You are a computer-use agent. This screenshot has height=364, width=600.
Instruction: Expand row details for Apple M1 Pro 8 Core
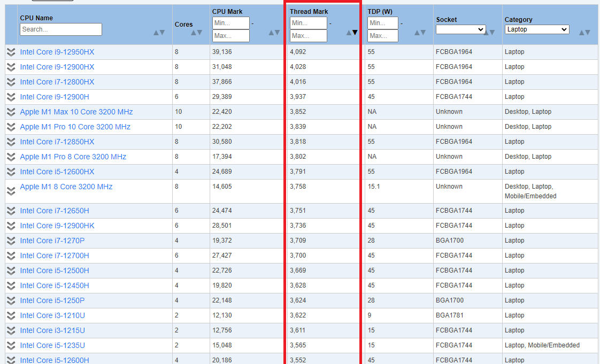point(11,157)
